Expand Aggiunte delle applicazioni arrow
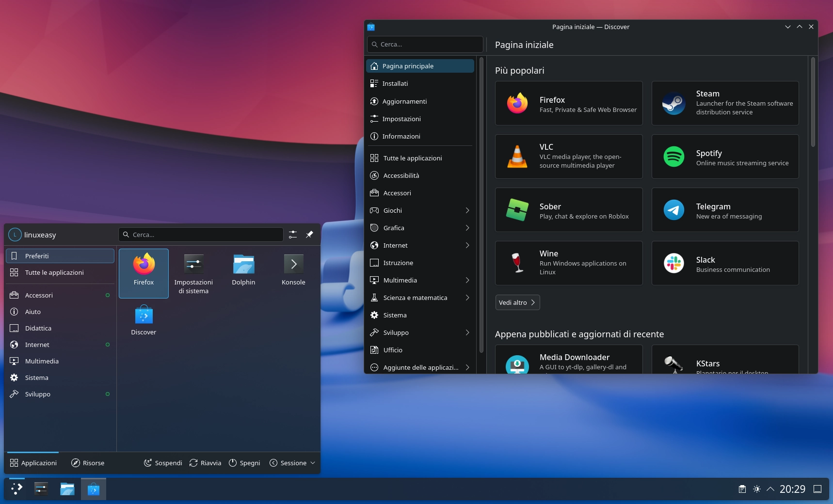Image resolution: width=833 pixels, height=504 pixels. pyautogui.click(x=467, y=367)
